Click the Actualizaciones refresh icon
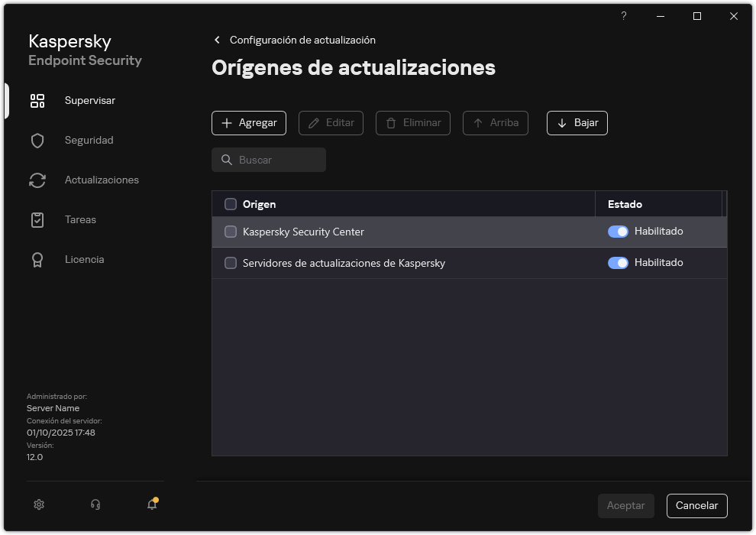 pos(37,180)
